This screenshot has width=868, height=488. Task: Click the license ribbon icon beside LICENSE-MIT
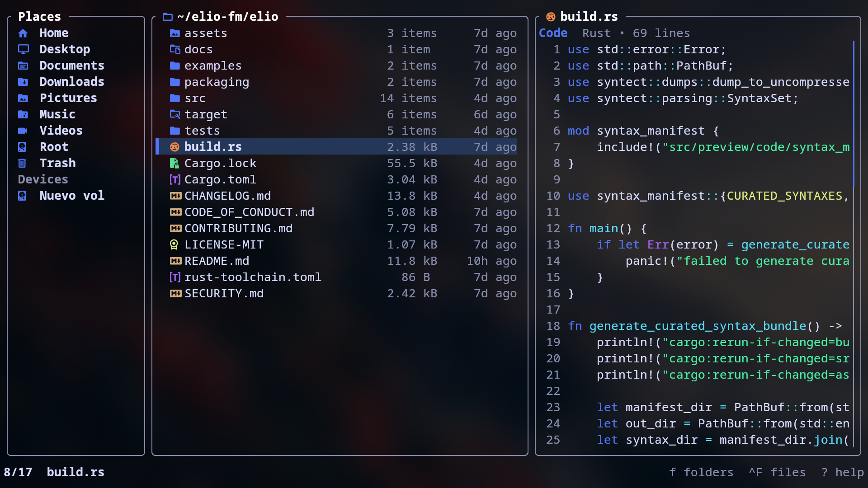click(x=174, y=245)
